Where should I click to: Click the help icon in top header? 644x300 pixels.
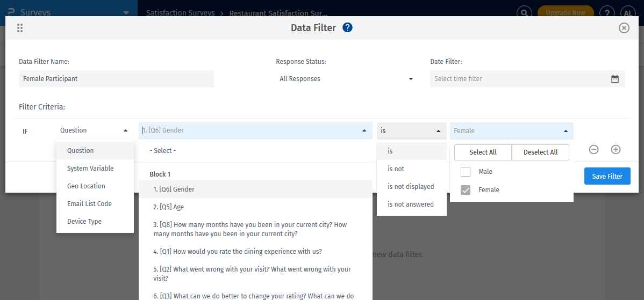point(607,13)
